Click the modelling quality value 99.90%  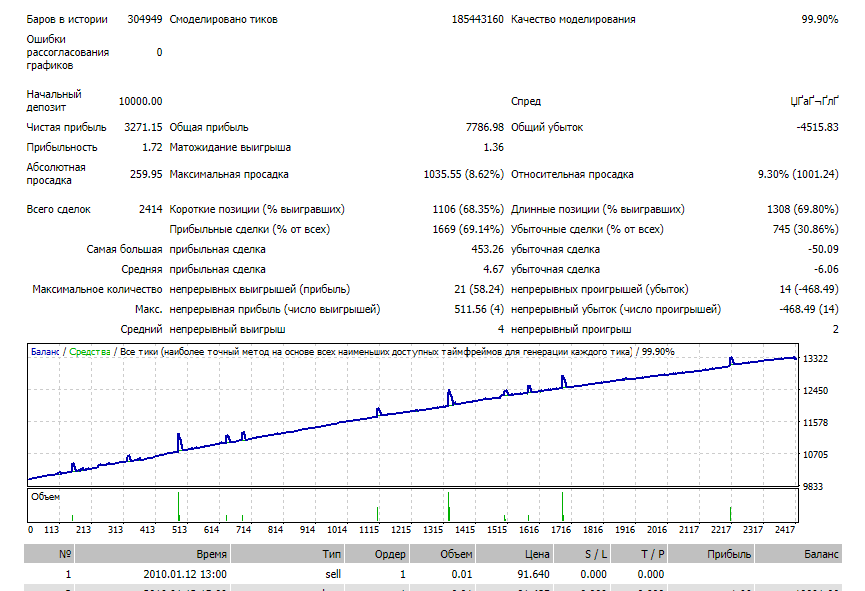pyautogui.click(x=820, y=19)
